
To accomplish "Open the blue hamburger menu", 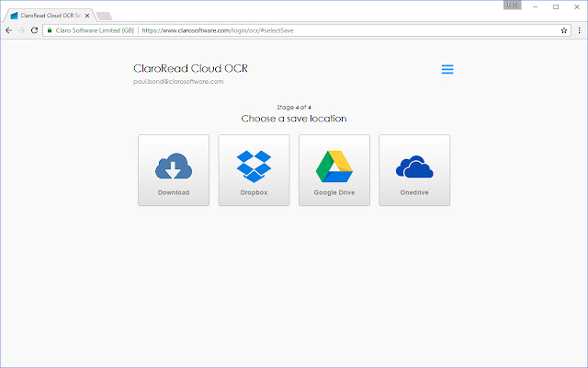I will click(447, 69).
